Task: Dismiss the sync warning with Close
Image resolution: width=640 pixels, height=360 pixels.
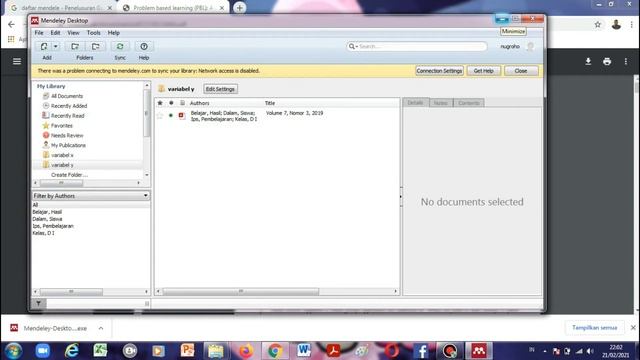Action: [521, 71]
